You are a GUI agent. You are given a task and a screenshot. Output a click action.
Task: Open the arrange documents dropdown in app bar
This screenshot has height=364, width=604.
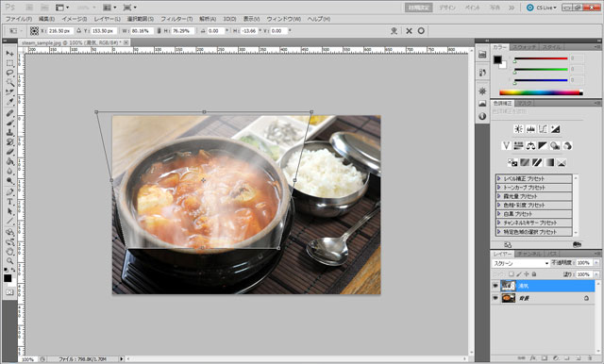tap(109, 8)
